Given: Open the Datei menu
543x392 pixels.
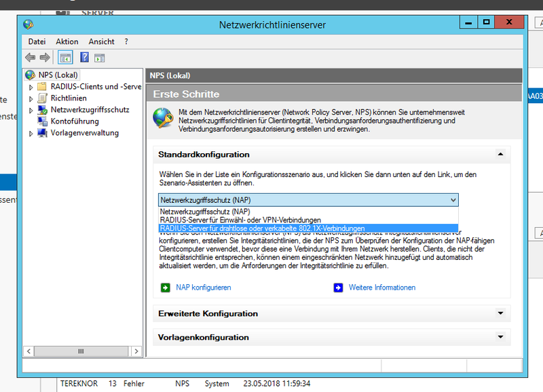Looking at the screenshot, I should pos(37,41).
